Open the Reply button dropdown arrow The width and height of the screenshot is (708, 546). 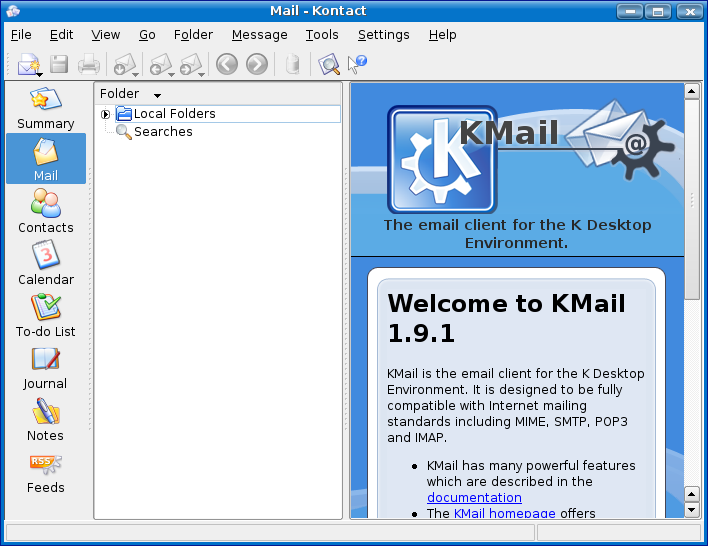(171, 73)
